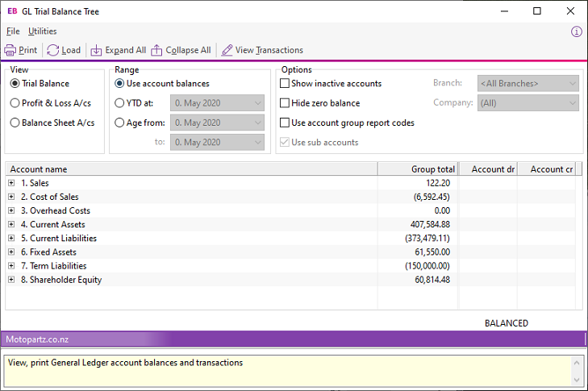Open the Branch dropdown
588x391 pixels.
(528, 83)
